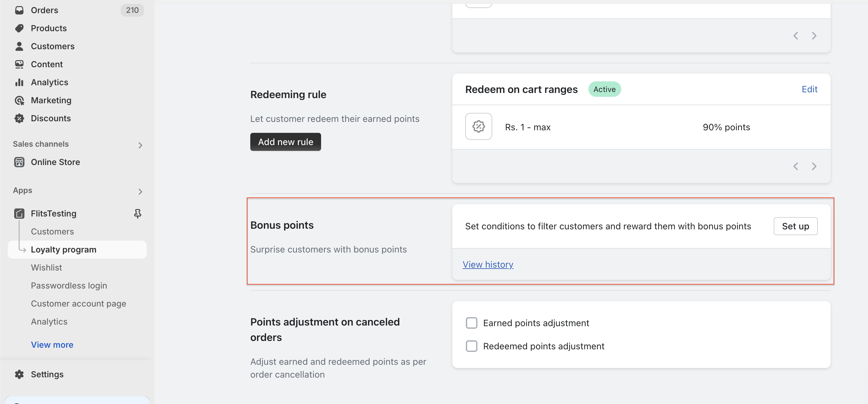Click the Marketing target icon
The height and width of the screenshot is (404, 868).
point(19,100)
